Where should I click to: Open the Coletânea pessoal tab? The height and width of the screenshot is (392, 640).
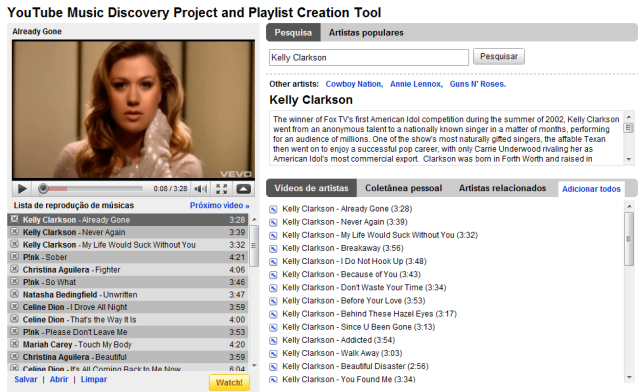403,188
